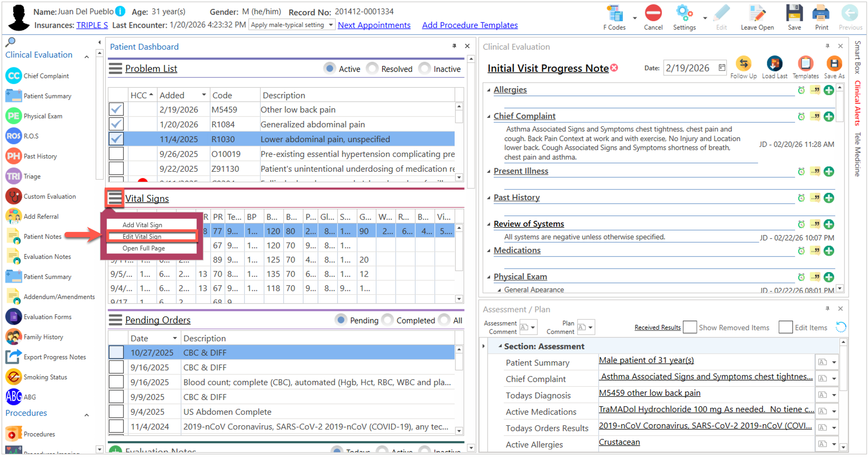868x457 pixels.
Task: Click the Add Procedure Templates link
Action: (x=469, y=25)
